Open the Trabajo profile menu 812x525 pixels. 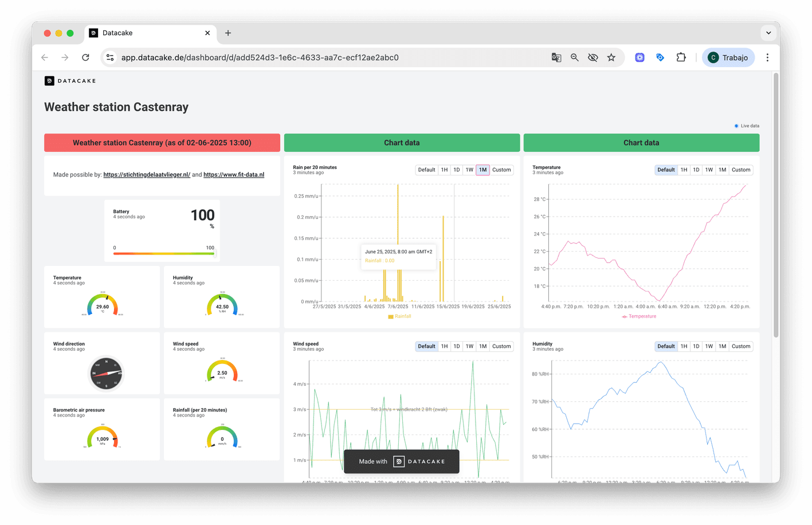coord(728,57)
